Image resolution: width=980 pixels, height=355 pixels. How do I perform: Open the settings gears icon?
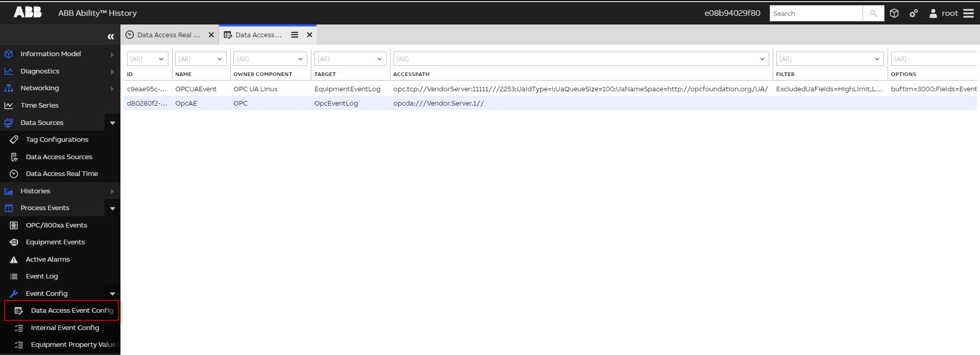coord(914,13)
